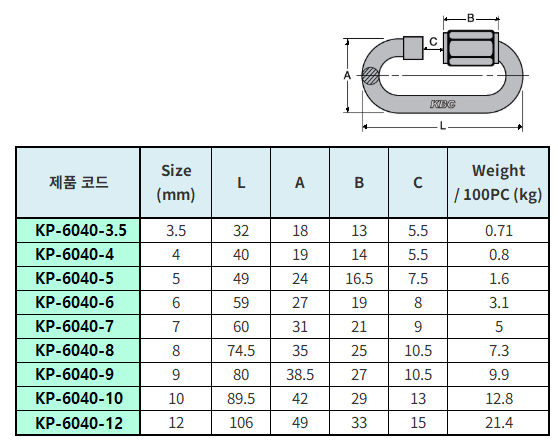Screen dimensions: 558x443
Task: Select product code KP-6040-8
Action: coord(74,350)
